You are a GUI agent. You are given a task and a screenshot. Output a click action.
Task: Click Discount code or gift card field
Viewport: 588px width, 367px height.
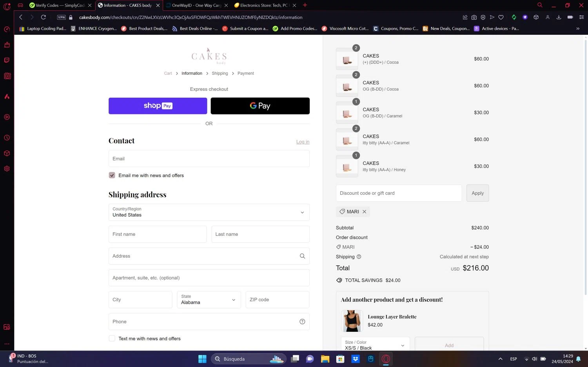click(399, 193)
